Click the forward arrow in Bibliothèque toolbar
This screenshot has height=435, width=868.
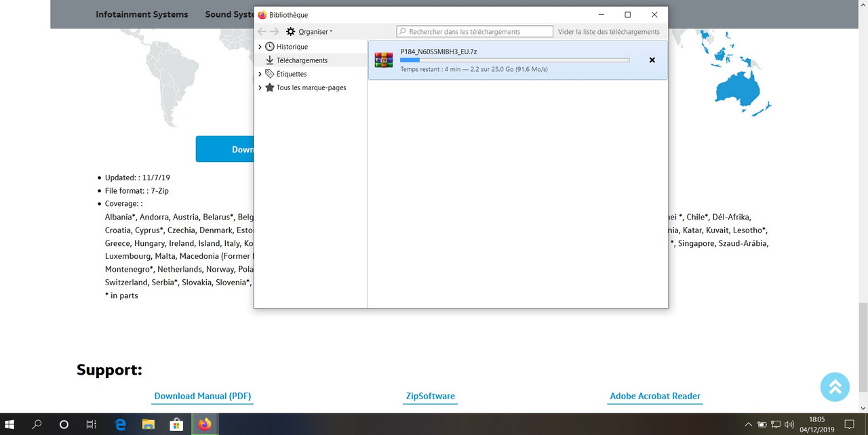275,32
